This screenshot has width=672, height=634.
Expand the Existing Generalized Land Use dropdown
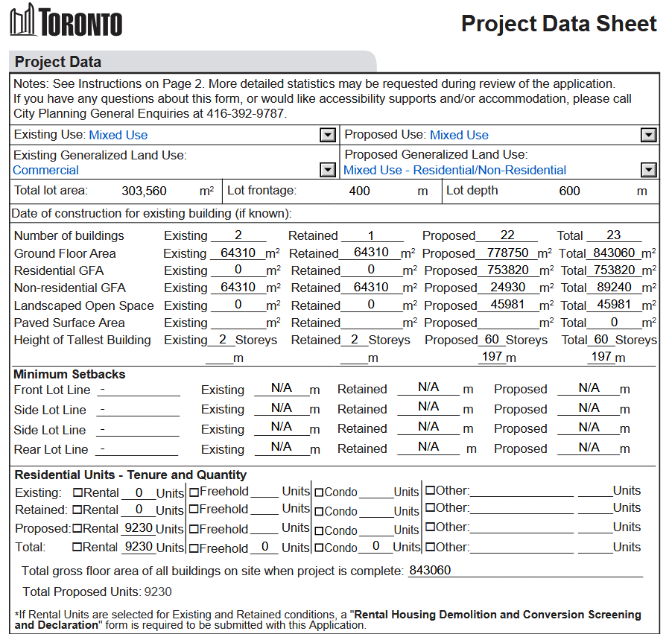click(327, 170)
